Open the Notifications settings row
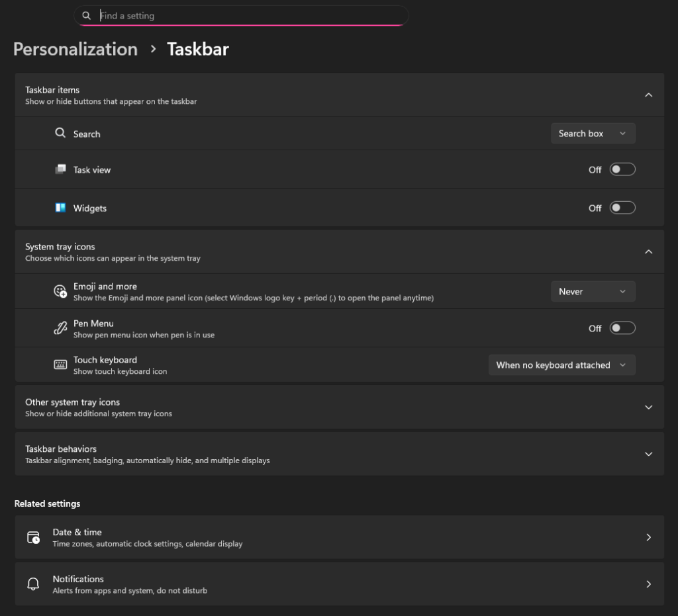Image resolution: width=678 pixels, height=616 pixels. (x=339, y=584)
